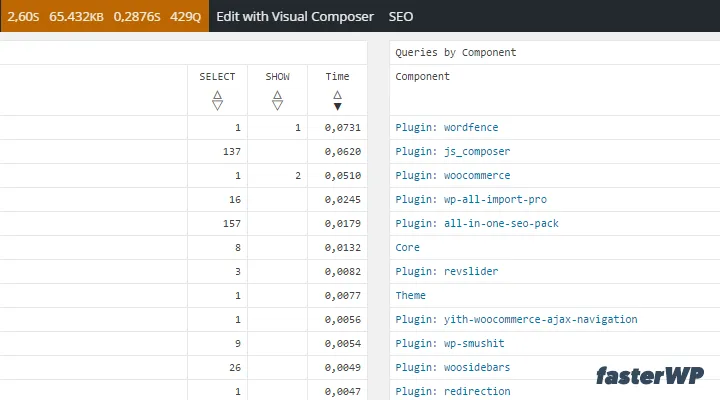
Task: Click the Queries by Component heading
Action: click(456, 53)
